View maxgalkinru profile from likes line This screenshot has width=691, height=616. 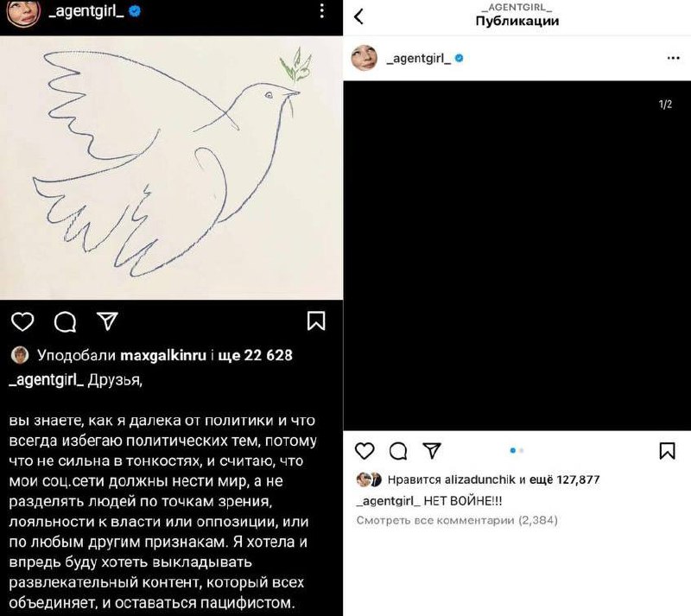pyautogui.click(x=163, y=355)
